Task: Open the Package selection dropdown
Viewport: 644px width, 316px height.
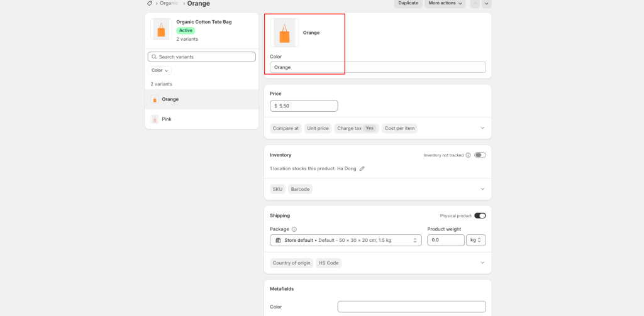Action: click(x=345, y=240)
